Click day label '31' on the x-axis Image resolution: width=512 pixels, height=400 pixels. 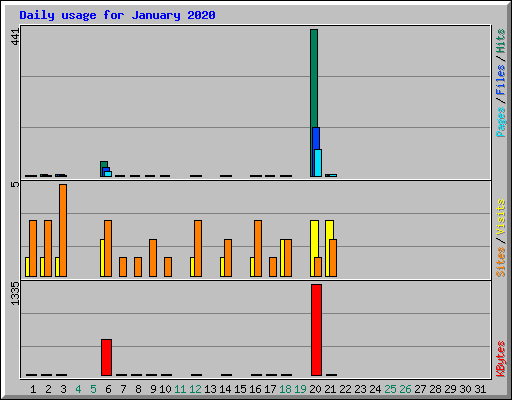[x=480, y=389]
